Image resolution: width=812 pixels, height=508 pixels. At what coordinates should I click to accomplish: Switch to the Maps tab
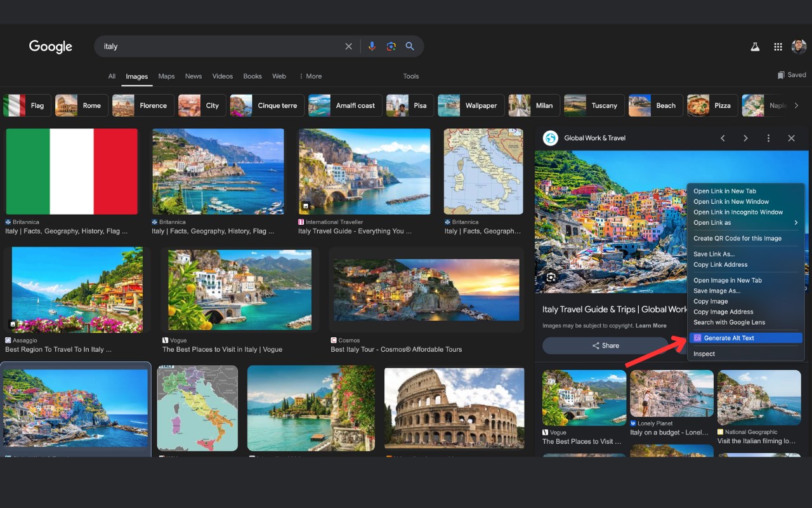click(166, 76)
